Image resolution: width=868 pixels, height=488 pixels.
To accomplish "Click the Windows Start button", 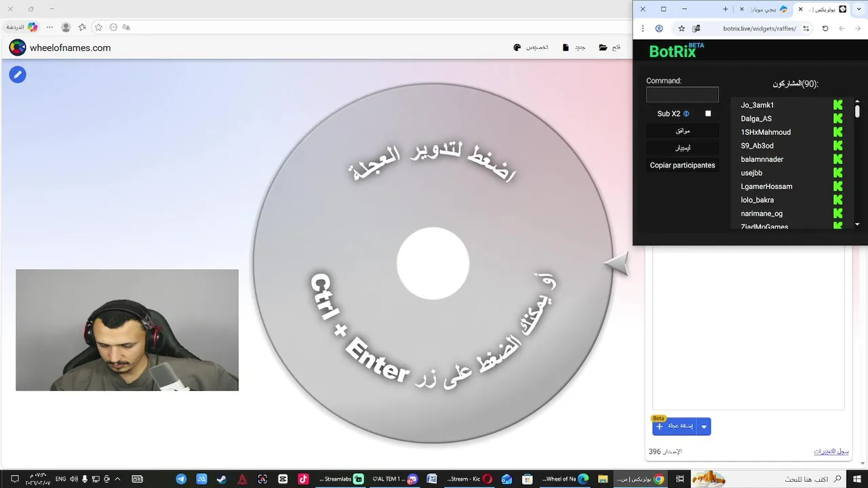I will click(x=856, y=479).
